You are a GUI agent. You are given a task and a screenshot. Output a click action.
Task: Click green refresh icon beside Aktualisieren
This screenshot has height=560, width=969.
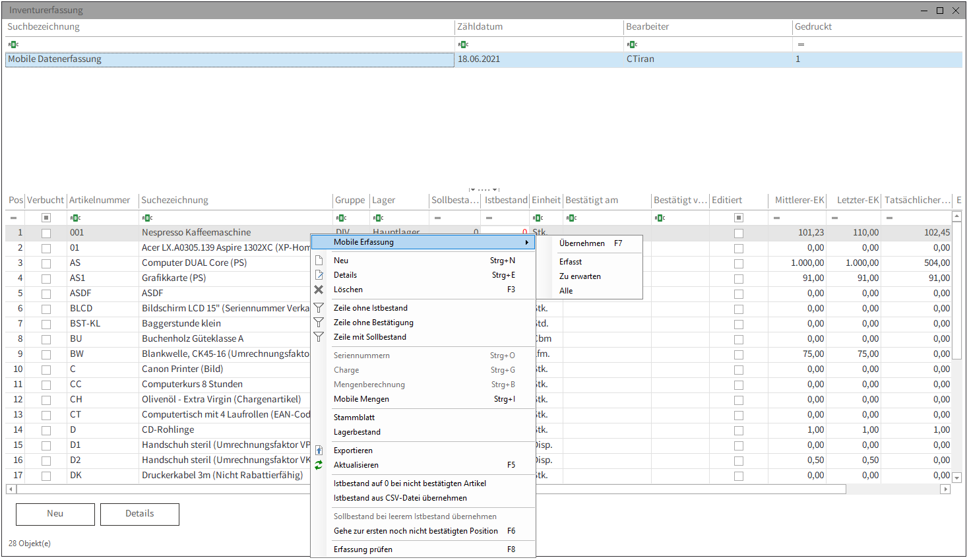pos(319,465)
